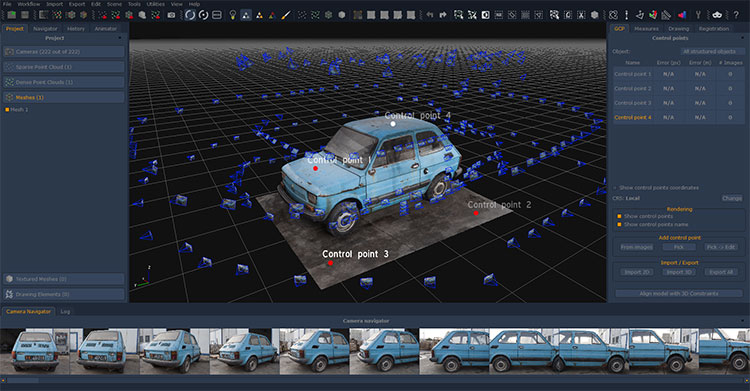Click the Import 2D button
This screenshot has height=391, width=750.
(x=637, y=272)
